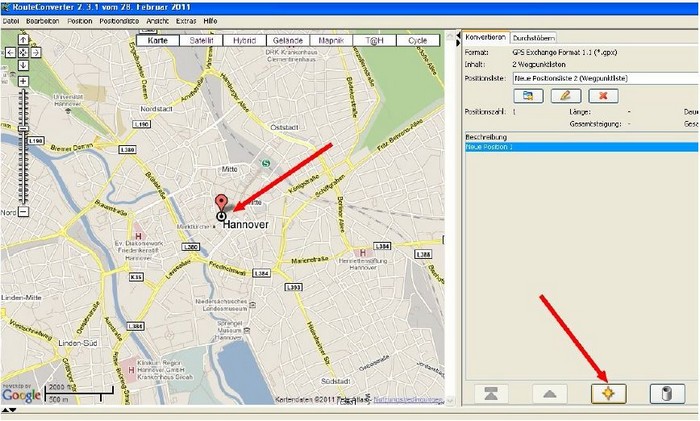Open the Positionsliste combo box

coord(606,78)
